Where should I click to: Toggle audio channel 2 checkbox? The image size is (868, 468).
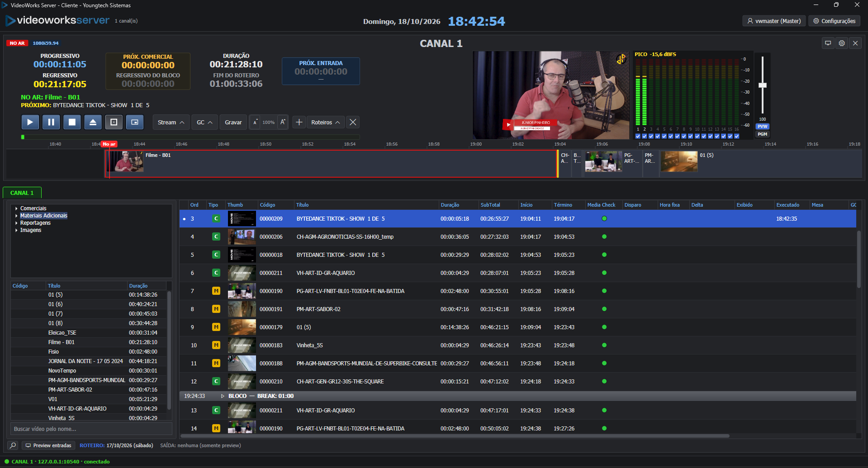[645, 136]
